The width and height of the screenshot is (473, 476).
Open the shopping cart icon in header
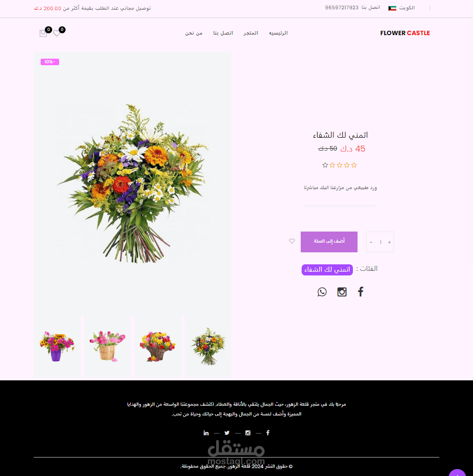click(43, 33)
